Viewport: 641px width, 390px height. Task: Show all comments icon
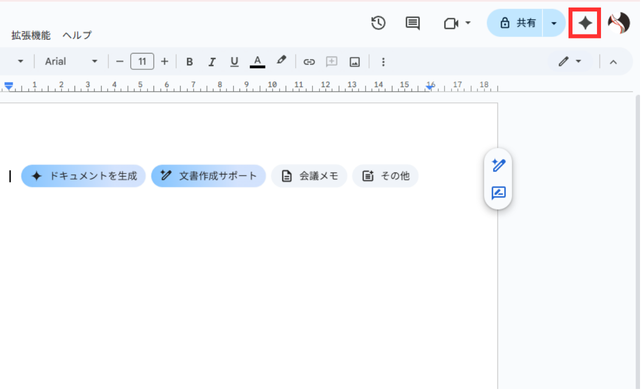point(412,23)
